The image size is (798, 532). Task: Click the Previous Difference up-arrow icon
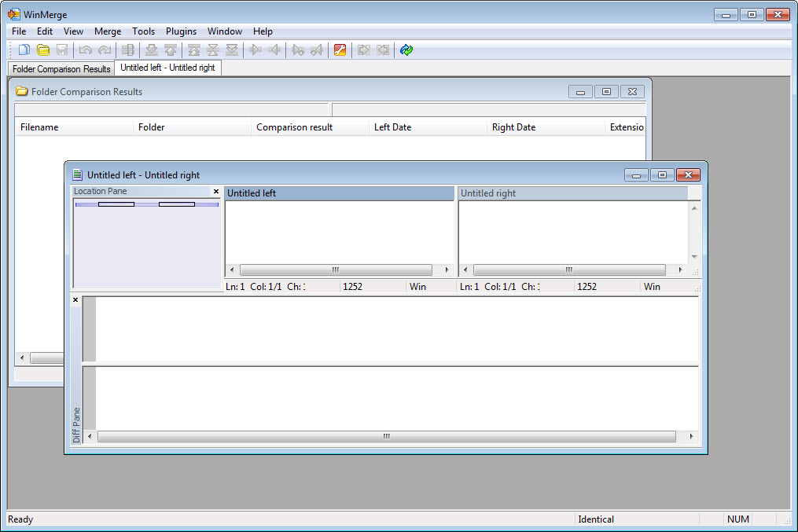(x=171, y=50)
